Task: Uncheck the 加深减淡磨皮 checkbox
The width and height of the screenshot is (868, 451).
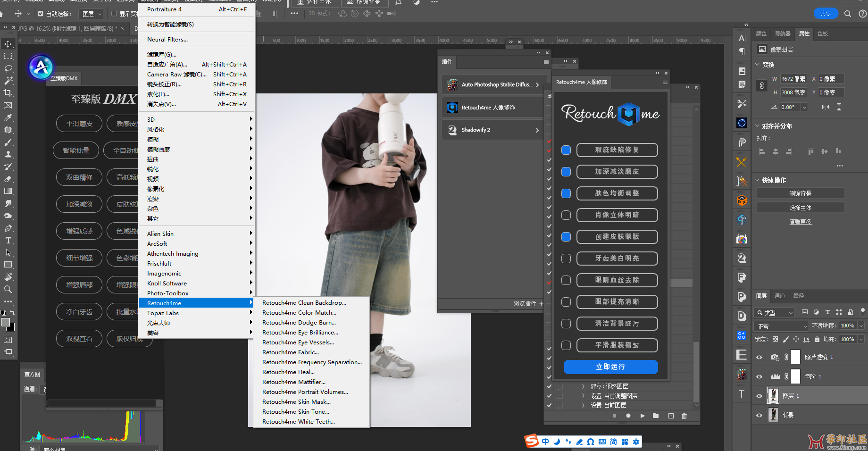Action: pos(566,172)
